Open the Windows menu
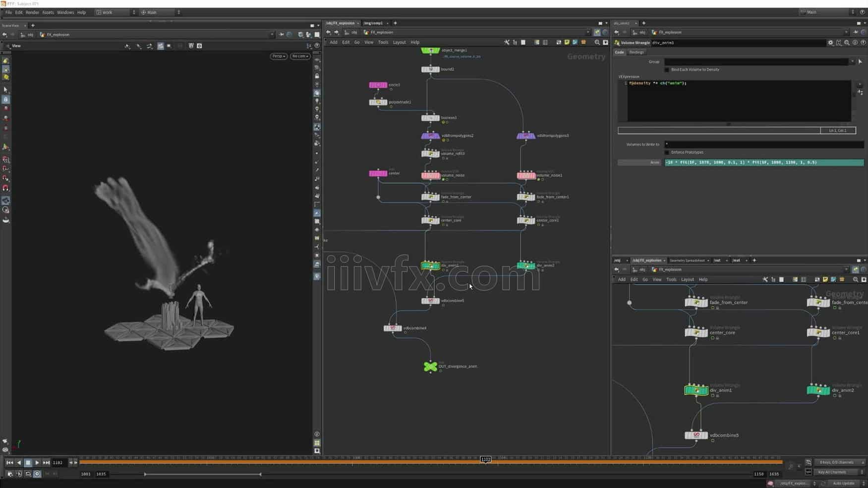The height and width of the screenshot is (488, 868). [65, 12]
